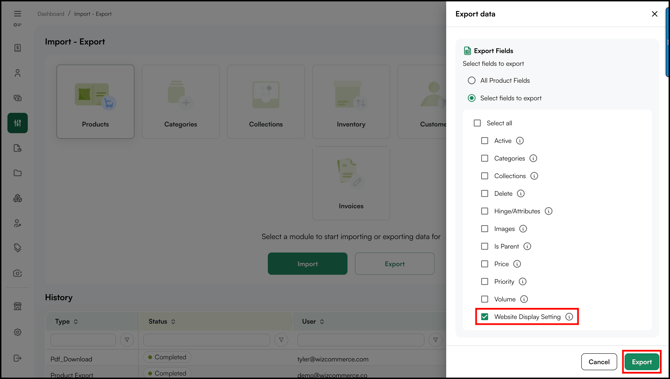Show info tooltip for Price field

pyautogui.click(x=517, y=264)
